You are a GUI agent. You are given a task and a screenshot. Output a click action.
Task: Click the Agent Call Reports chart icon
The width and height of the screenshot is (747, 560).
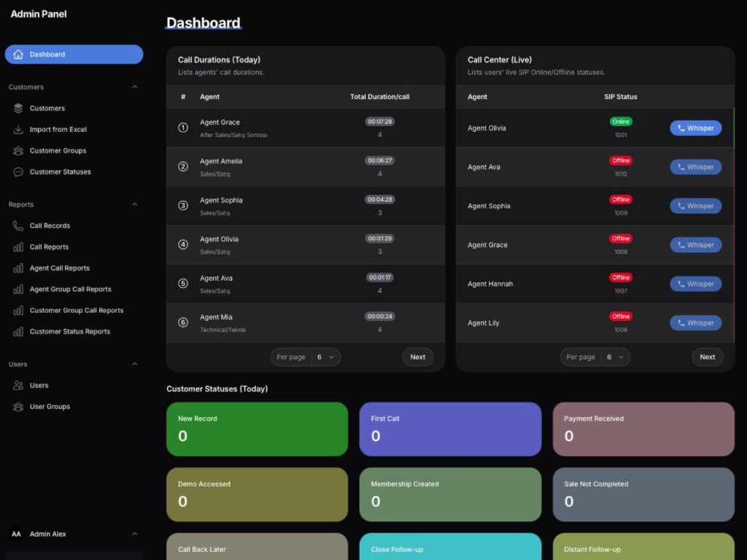click(x=18, y=268)
